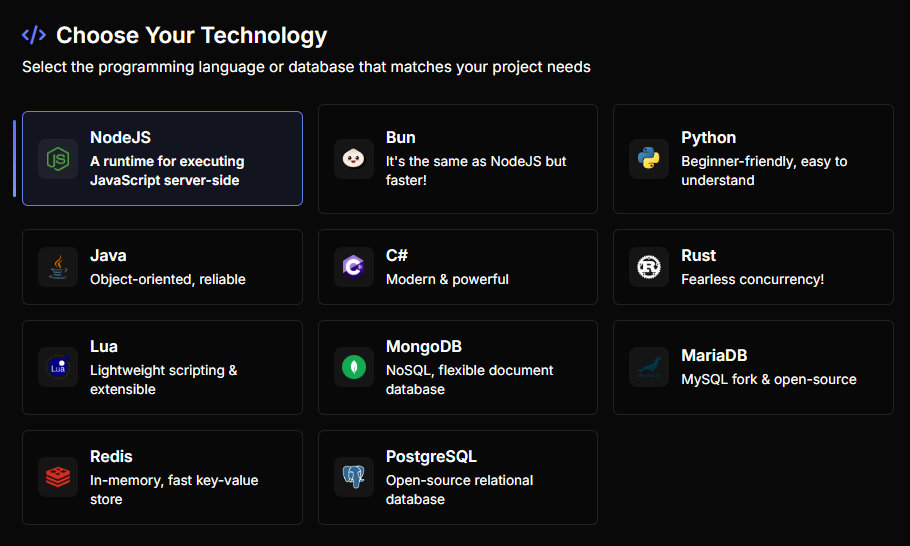
Task: Click the code brackets icon beside heading
Action: point(34,35)
